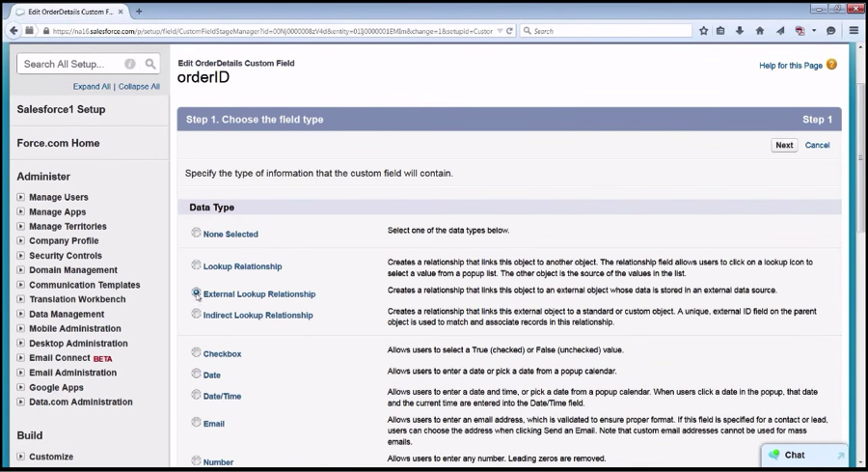Expand the Company Profile section
868x472 pixels.
(20, 240)
